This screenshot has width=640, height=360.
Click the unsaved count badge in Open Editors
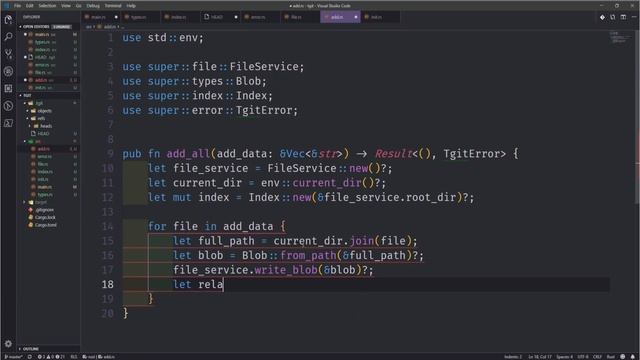click(62, 27)
